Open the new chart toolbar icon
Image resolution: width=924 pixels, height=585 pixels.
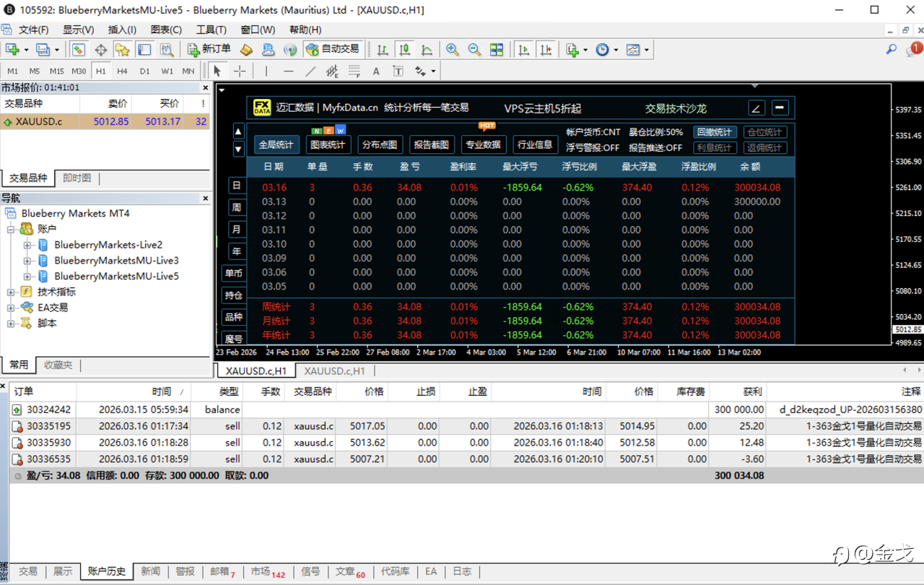point(12,50)
